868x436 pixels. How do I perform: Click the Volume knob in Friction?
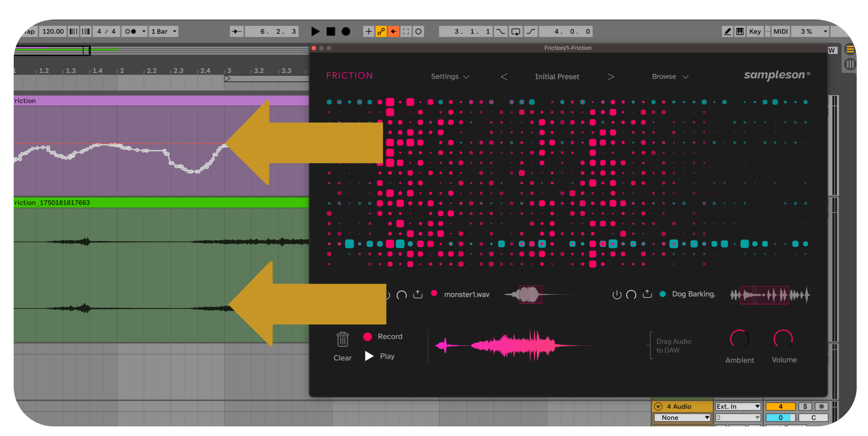click(783, 339)
